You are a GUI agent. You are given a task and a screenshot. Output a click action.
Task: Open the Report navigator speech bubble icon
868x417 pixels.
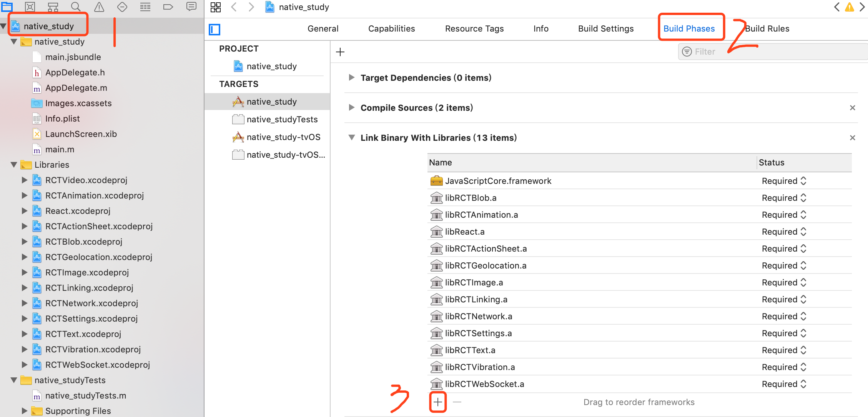tap(191, 7)
